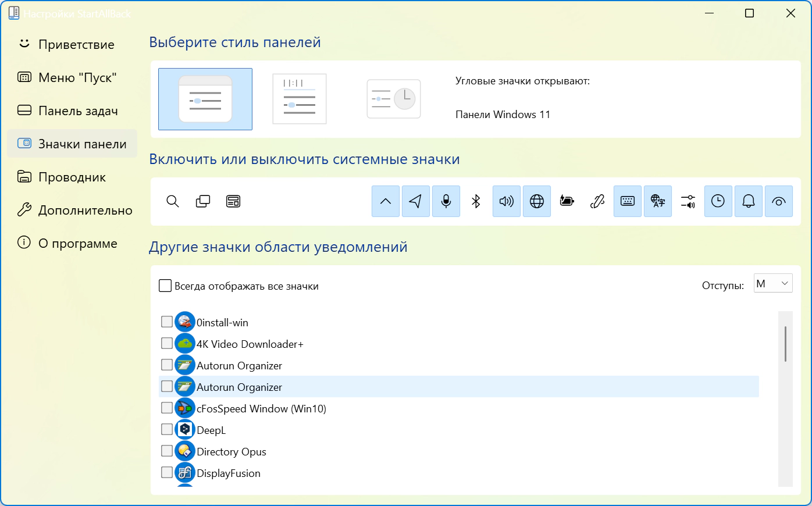The height and width of the screenshot is (506, 812).
Task: Open the Отступы dropdown showing M
Action: (773, 283)
